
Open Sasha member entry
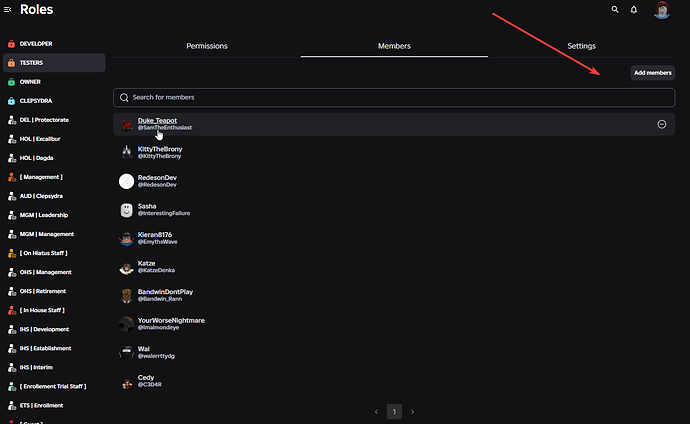click(394, 210)
